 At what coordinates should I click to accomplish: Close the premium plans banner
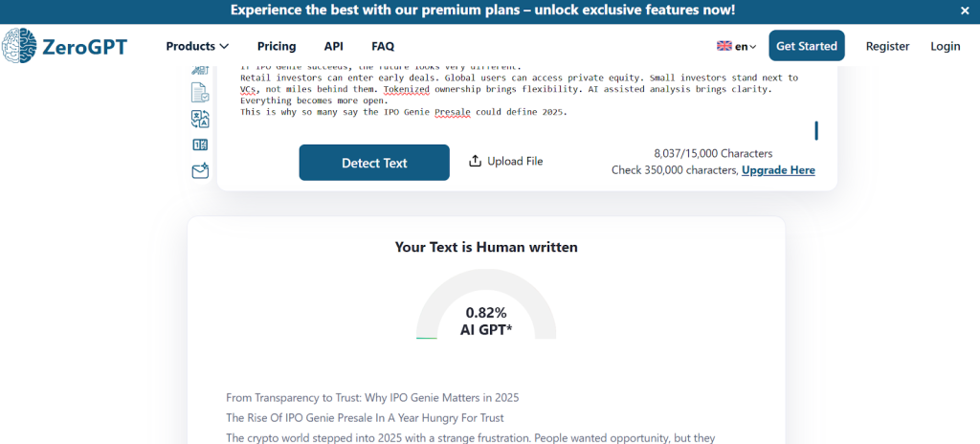pos(965,11)
